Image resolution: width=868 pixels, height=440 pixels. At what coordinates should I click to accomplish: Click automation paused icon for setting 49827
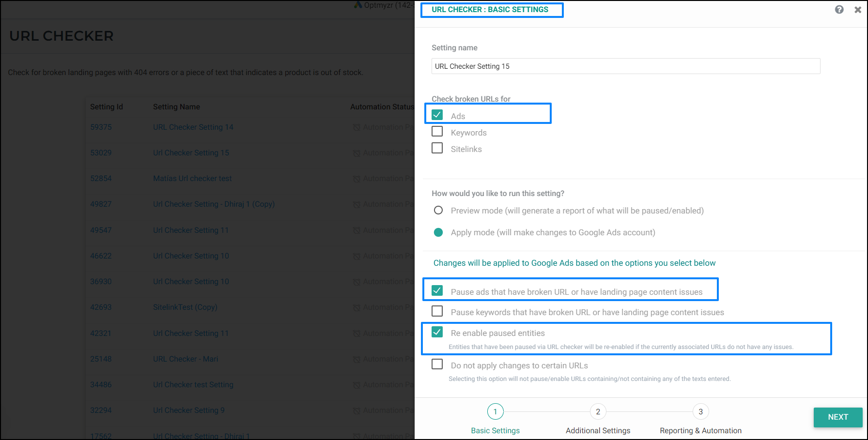tap(356, 204)
